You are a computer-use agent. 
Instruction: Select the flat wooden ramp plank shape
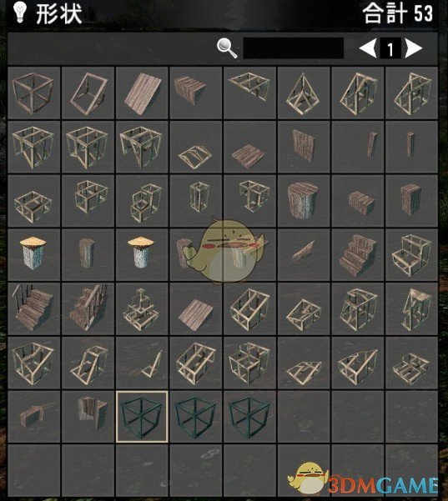(142, 93)
